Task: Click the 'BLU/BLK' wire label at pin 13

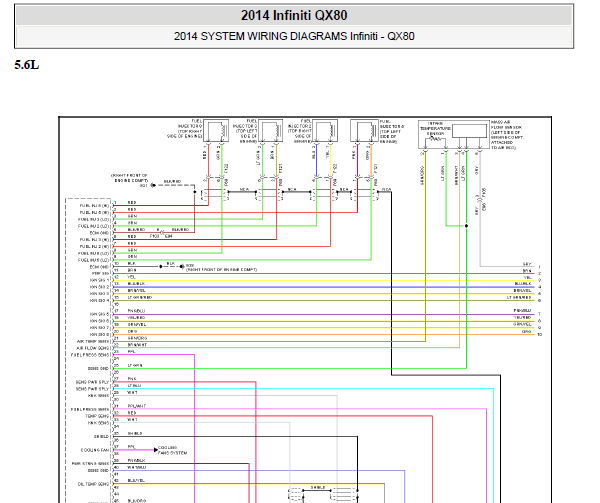Action: [136, 284]
